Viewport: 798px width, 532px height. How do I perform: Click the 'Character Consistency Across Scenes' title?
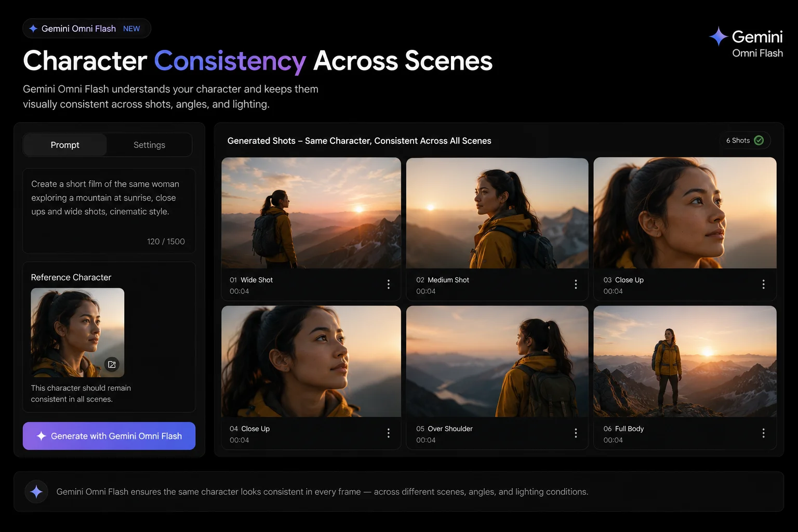point(258,61)
